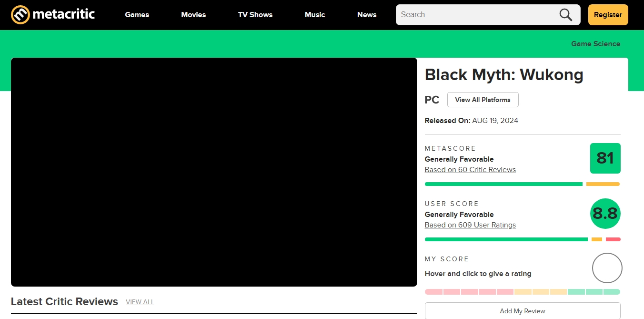Select first red segment of My Score
644x319 pixels.
tap(433, 292)
